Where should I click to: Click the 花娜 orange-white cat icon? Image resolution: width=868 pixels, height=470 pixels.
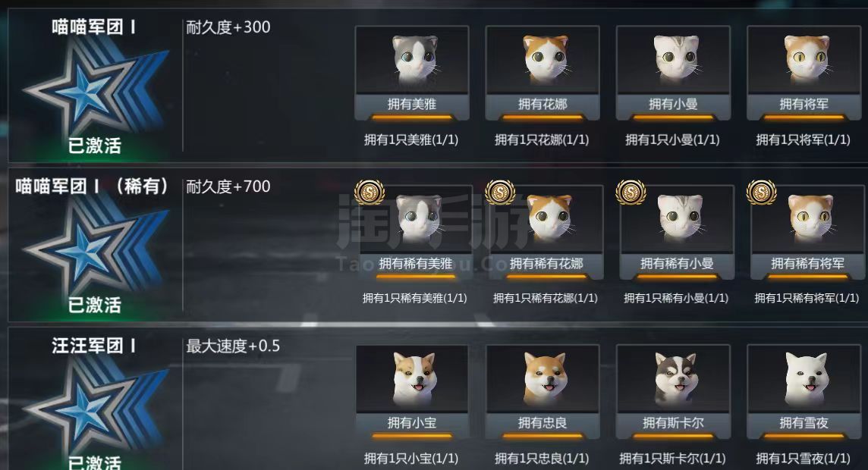point(546,60)
